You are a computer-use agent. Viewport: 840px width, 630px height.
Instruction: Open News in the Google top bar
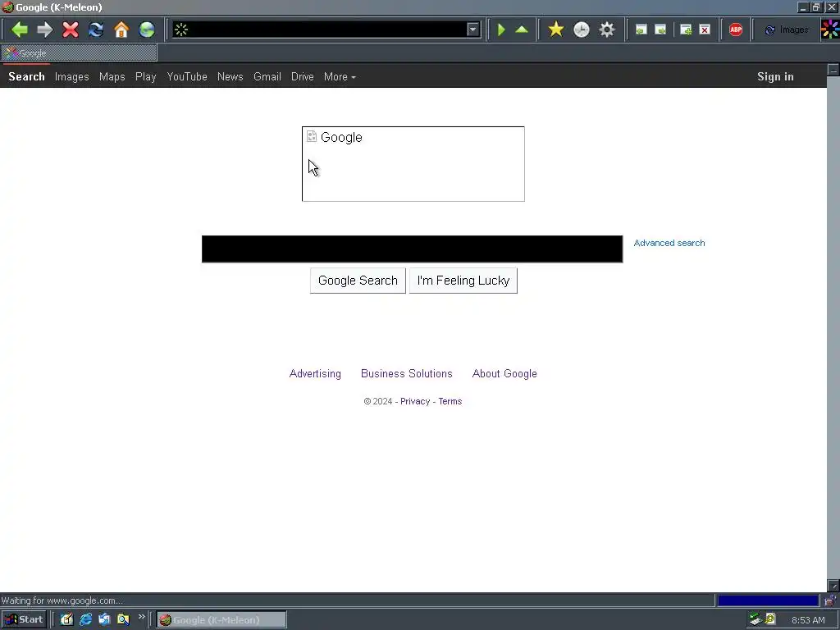[x=231, y=76]
